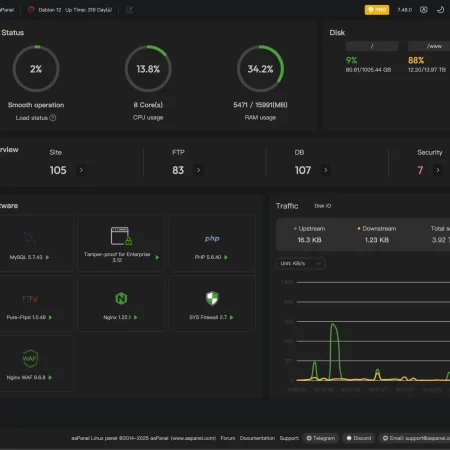Click the Site count 105
This screenshot has height=450, width=450.
58,170
